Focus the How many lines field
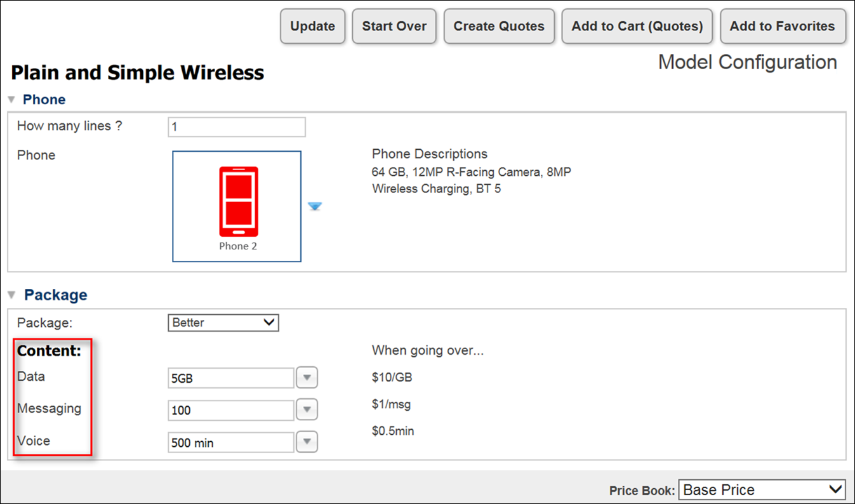This screenshot has width=855, height=504. [x=237, y=127]
